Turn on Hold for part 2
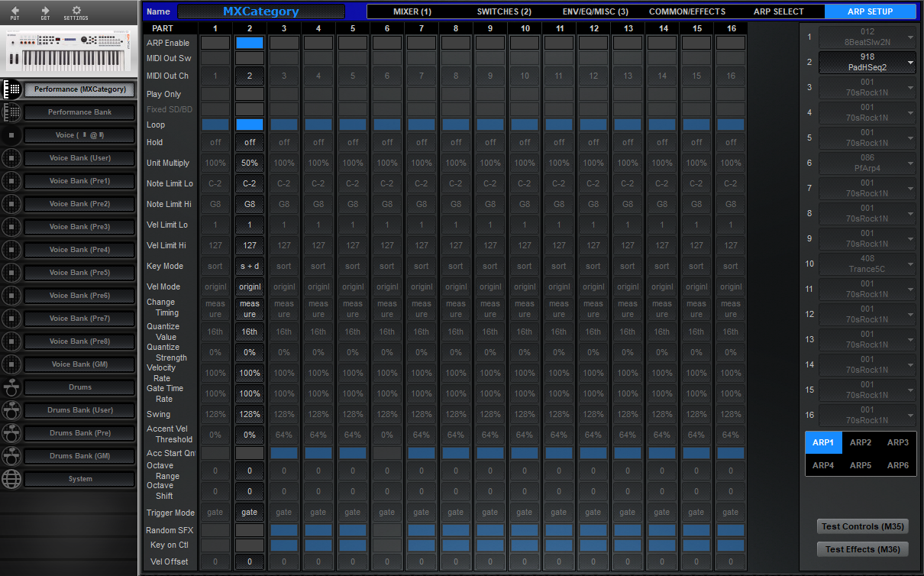 (249, 142)
